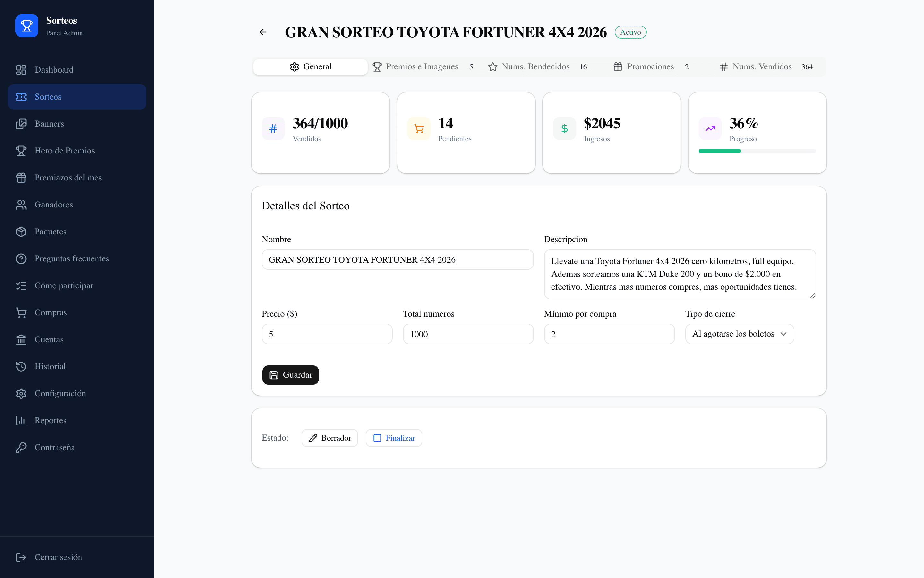Click the save icon on Guardar button
This screenshot has width=924, height=578.
(274, 375)
